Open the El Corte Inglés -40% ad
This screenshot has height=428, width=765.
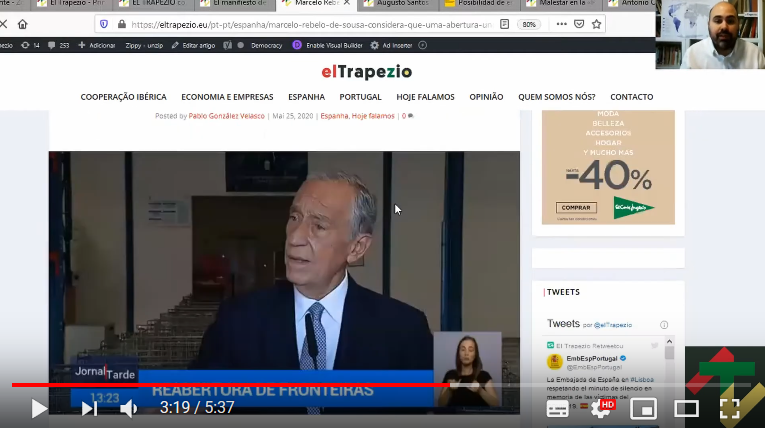[608, 167]
